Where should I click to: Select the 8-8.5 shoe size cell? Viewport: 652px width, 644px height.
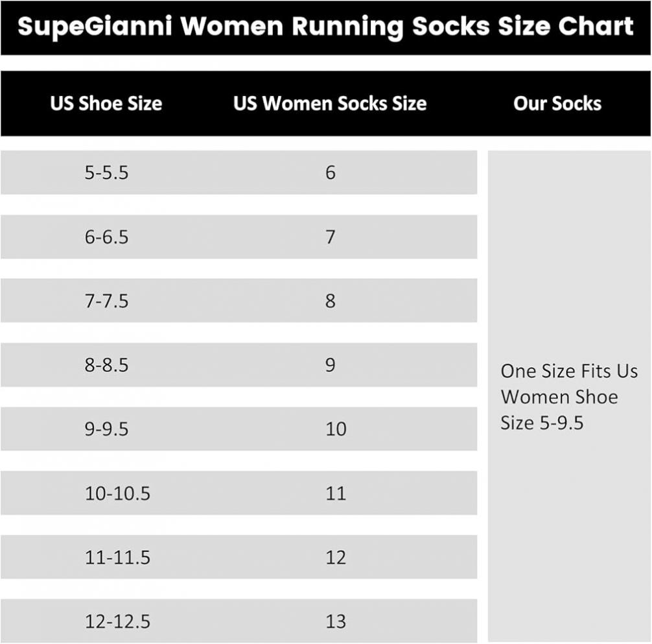(x=106, y=365)
